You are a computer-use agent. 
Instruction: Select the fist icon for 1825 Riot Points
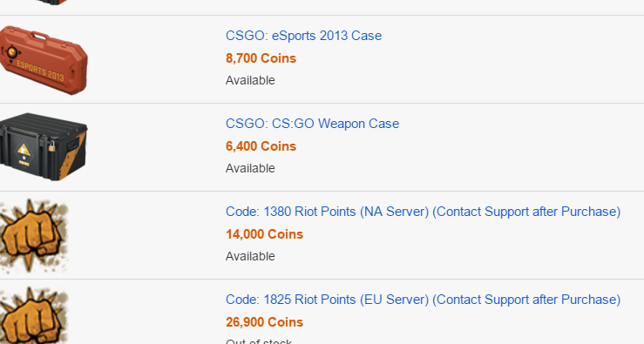click(x=34, y=315)
